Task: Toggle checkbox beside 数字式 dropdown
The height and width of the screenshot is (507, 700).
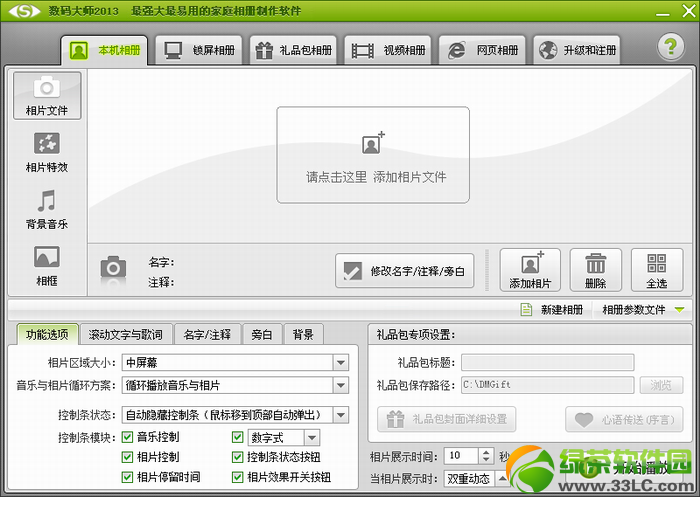Action: 238,437
